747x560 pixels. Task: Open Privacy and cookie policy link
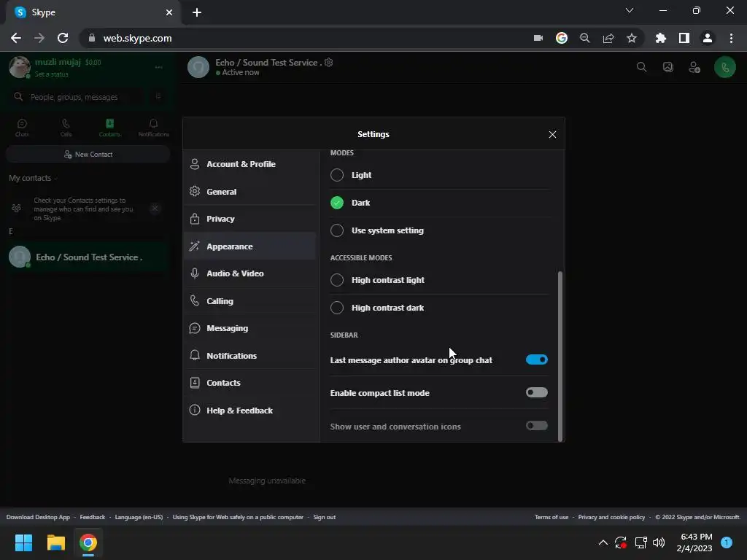[x=611, y=517]
